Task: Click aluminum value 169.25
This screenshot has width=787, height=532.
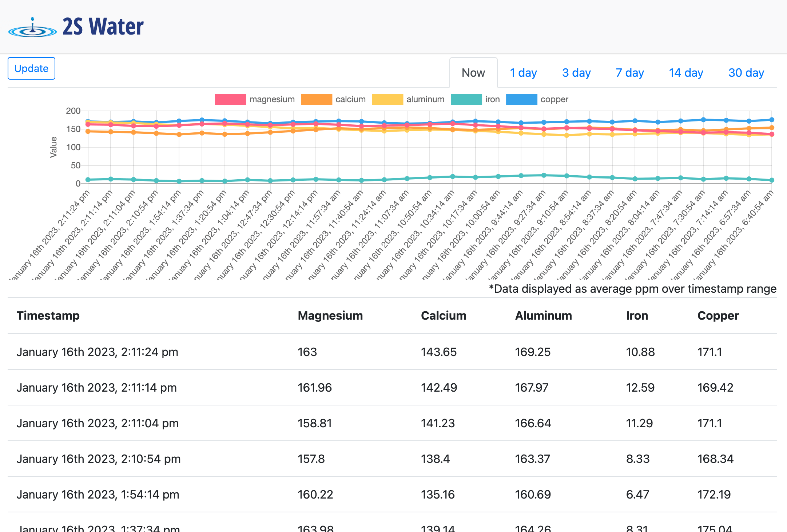Action: pos(533,352)
